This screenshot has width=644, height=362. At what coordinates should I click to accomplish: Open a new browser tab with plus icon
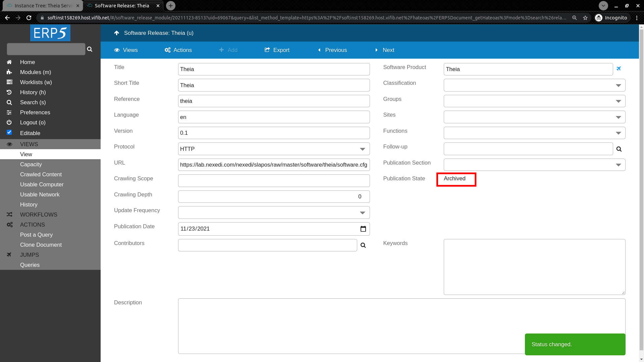point(171,6)
